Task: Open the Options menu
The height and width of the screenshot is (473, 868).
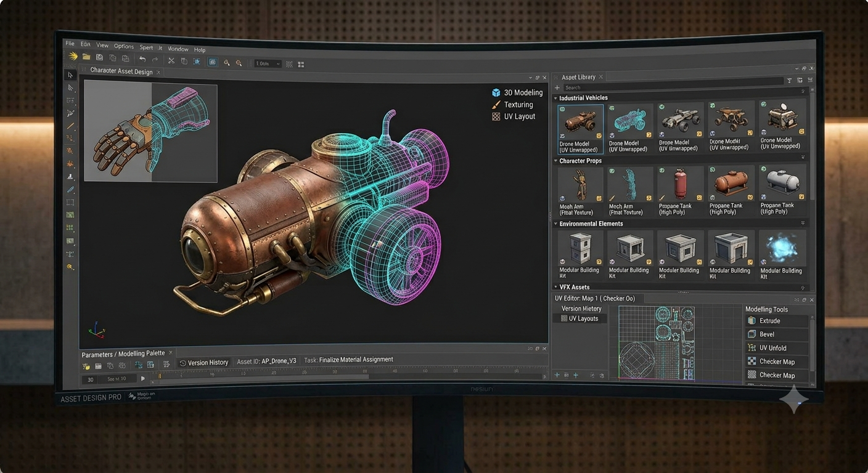Action: click(x=124, y=46)
